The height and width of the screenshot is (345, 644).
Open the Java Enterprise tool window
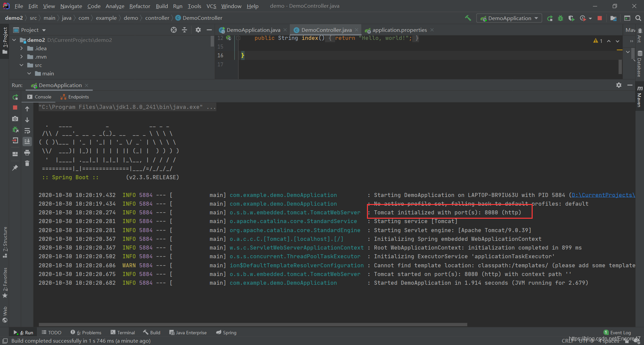tap(188, 332)
